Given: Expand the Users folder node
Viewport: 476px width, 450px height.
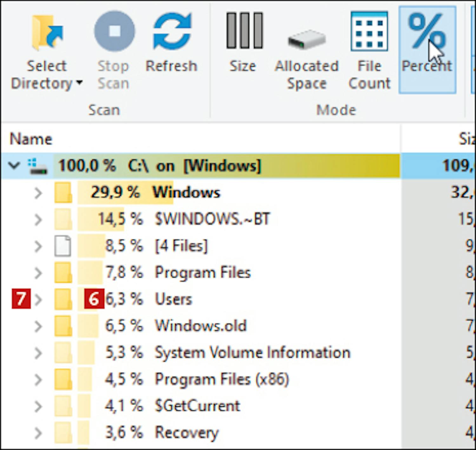Looking at the screenshot, I should pos(38,299).
